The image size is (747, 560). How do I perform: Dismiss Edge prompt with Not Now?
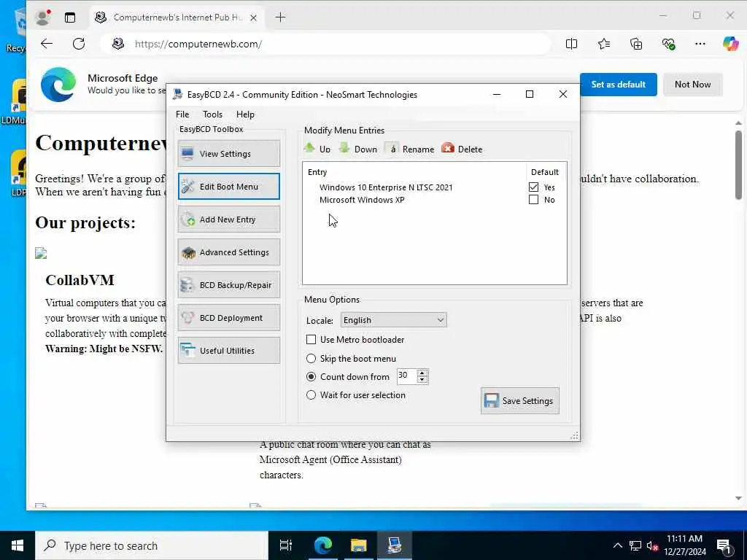693,85
